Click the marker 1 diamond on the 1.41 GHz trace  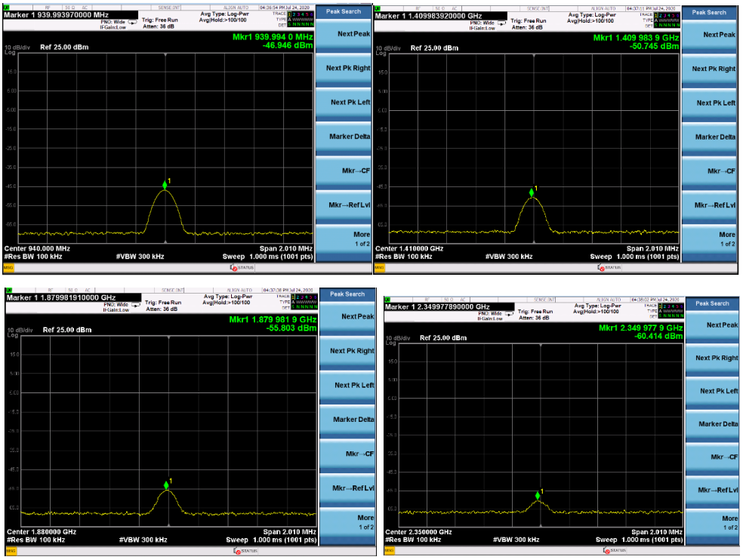pyautogui.click(x=532, y=192)
